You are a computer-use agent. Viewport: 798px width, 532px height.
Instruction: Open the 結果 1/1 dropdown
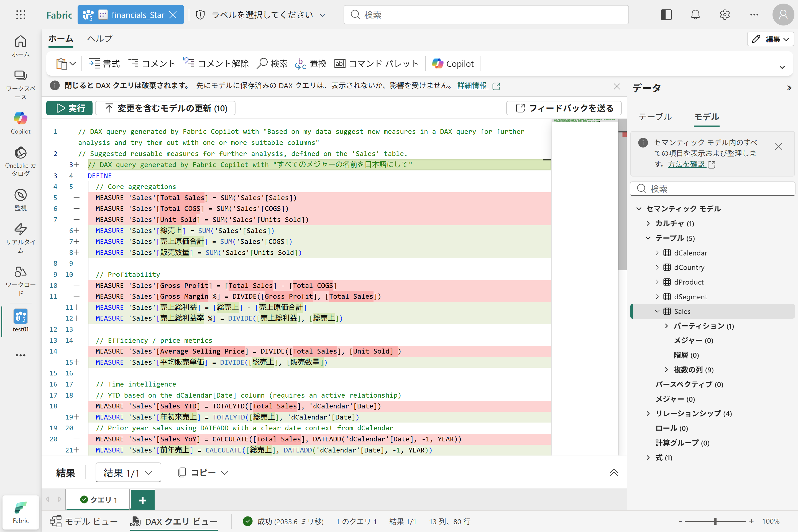click(128, 472)
